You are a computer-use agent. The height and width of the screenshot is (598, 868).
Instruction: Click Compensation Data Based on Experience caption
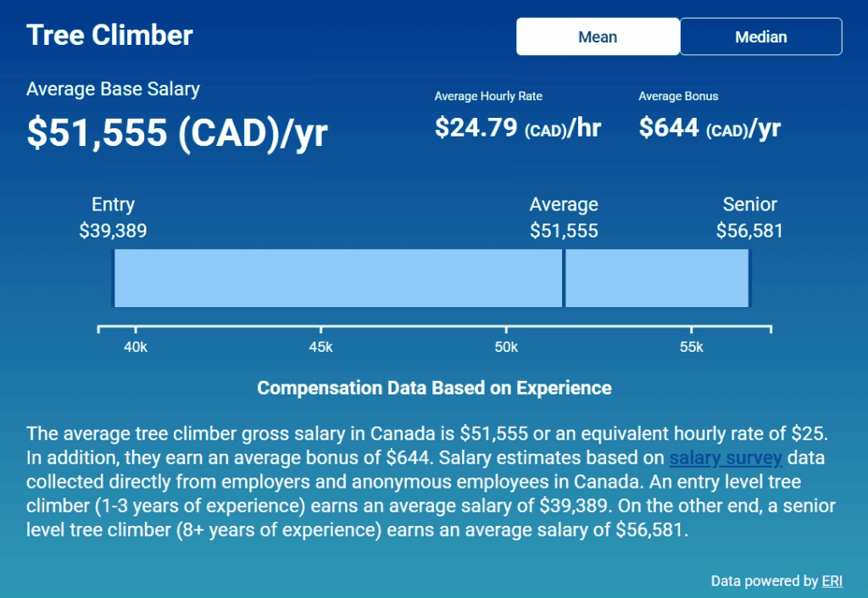pos(435,388)
